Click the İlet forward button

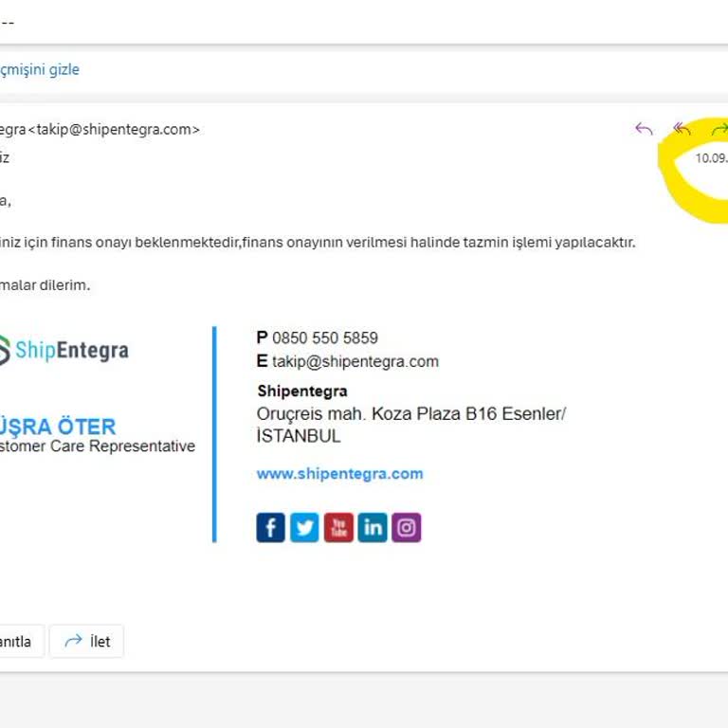pos(87,641)
